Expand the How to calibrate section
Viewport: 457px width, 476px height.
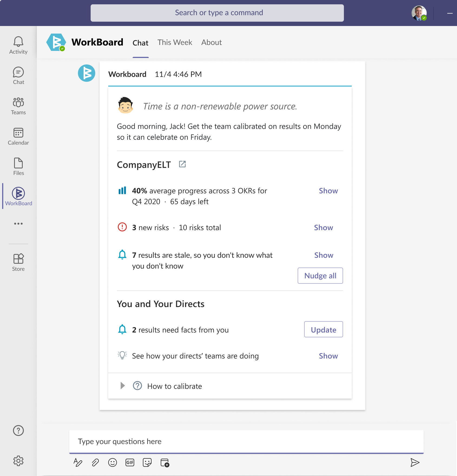coord(123,386)
